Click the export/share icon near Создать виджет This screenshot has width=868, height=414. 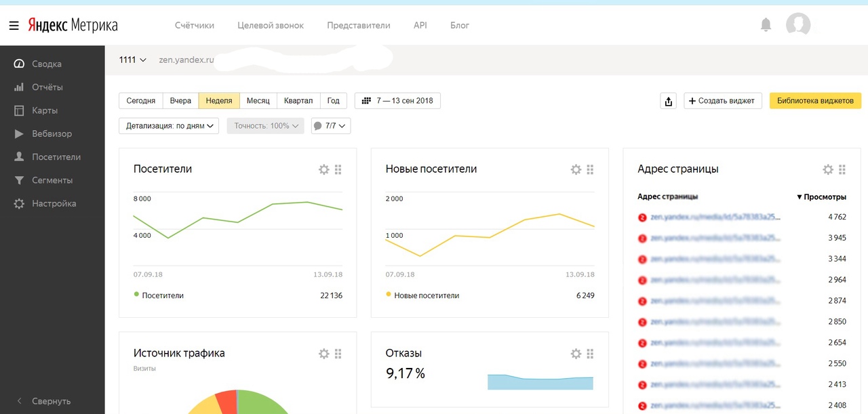click(x=669, y=101)
